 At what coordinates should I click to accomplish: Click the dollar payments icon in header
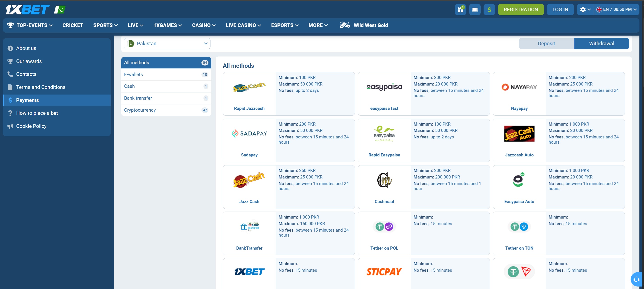(x=489, y=9)
